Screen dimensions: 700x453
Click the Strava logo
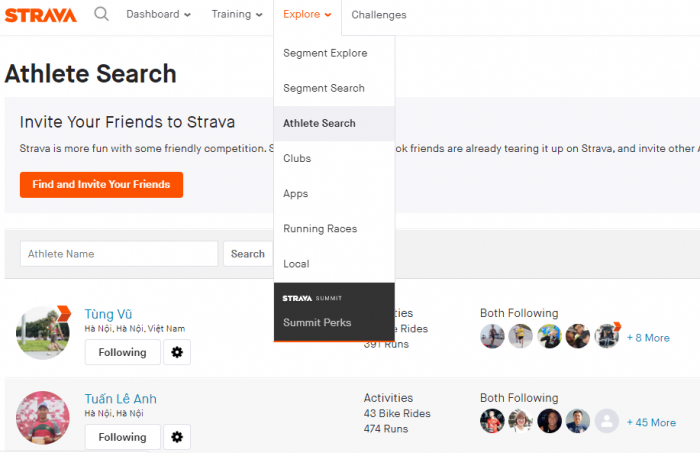[x=41, y=15]
